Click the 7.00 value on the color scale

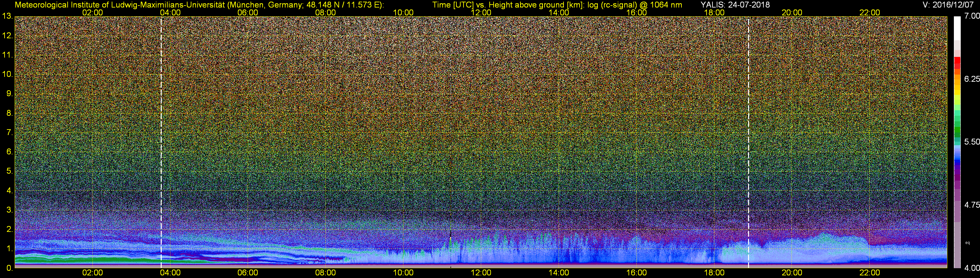click(x=972, y=16)
